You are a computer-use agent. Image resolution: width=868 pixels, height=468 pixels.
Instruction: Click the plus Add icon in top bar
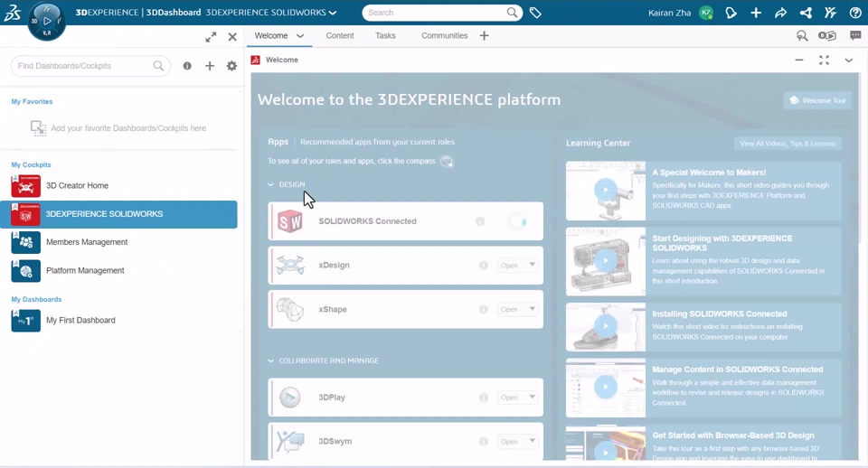point(756,12)
